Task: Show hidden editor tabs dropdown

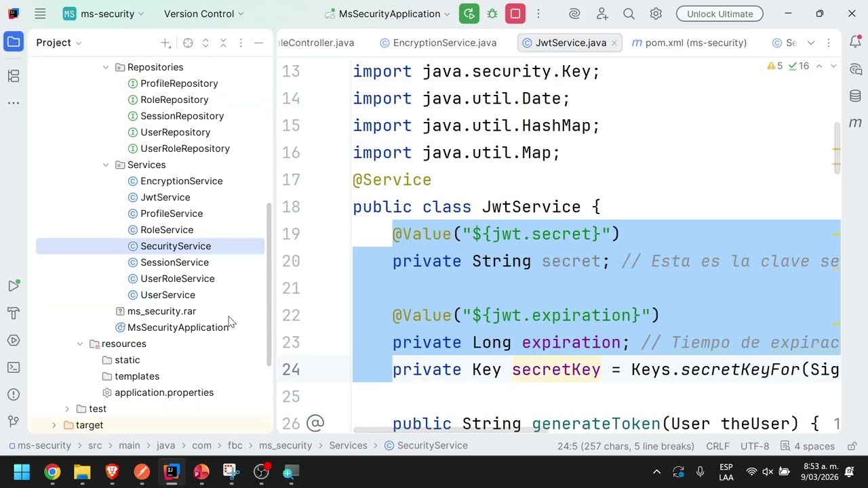Action: pyautogui.click(x=811, y=43)
